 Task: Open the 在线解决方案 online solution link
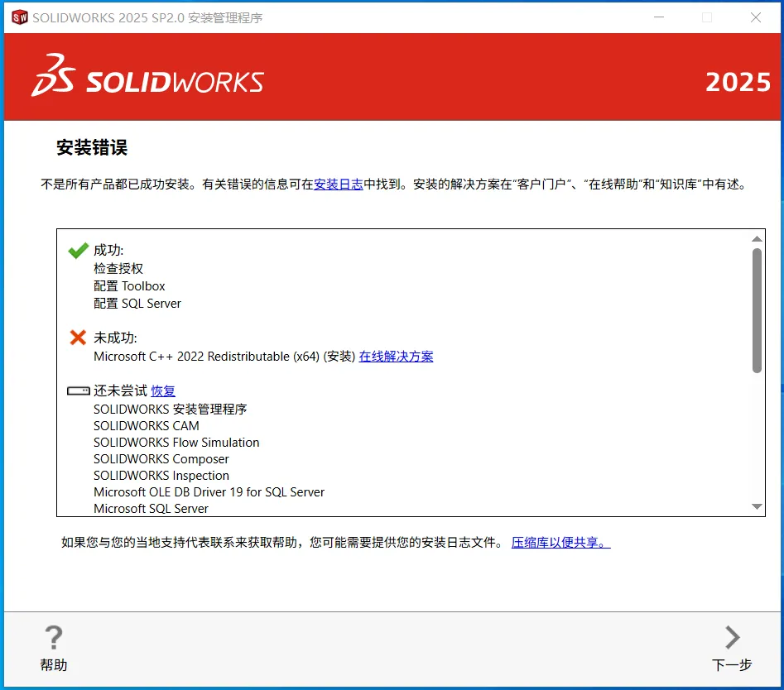[x=396, y=357]
